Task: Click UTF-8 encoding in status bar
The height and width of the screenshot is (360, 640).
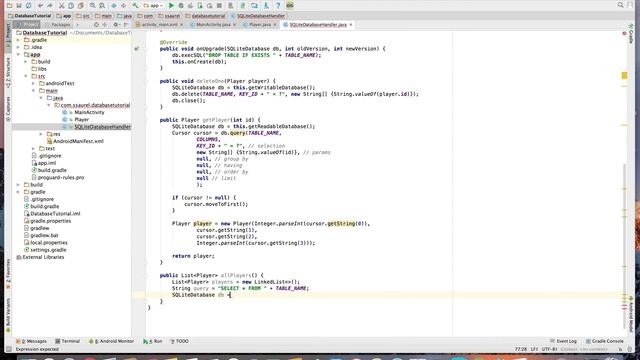Action: click(x=549, y=349)
